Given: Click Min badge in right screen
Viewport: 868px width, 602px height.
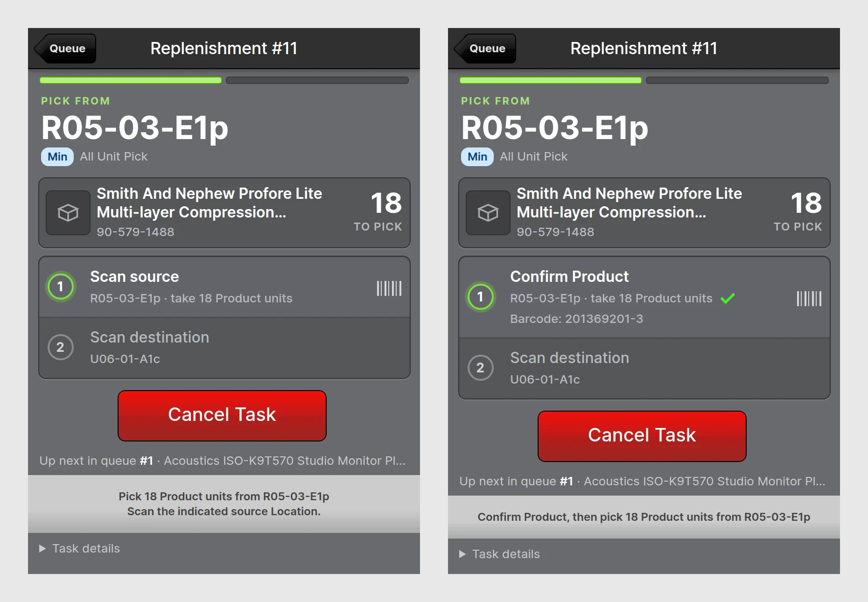Looking at the screenshot, I should click(x=477, y=157).
